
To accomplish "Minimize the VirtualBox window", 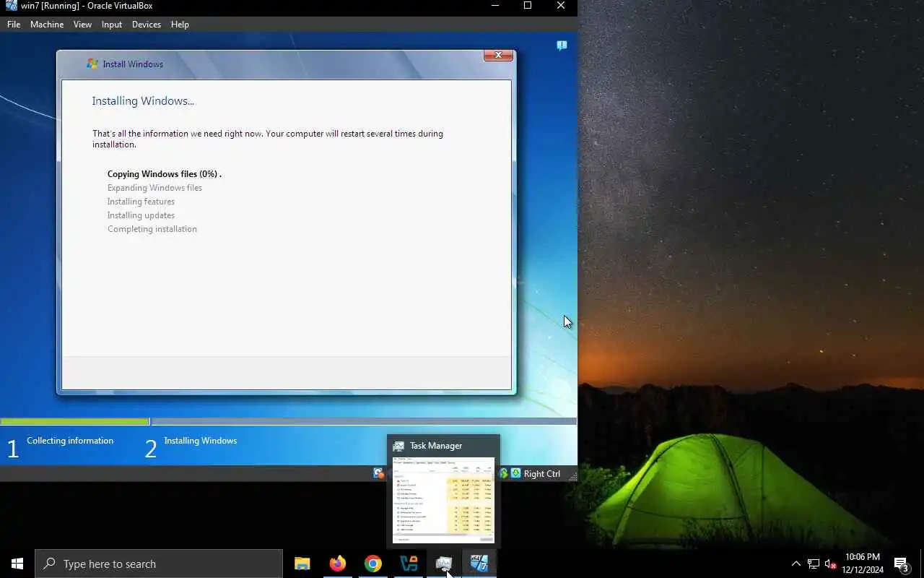I will (495, 6).
